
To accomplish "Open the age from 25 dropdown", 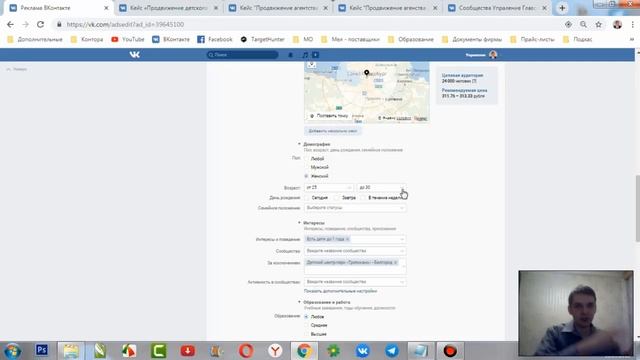I will [x=329, y=187].
